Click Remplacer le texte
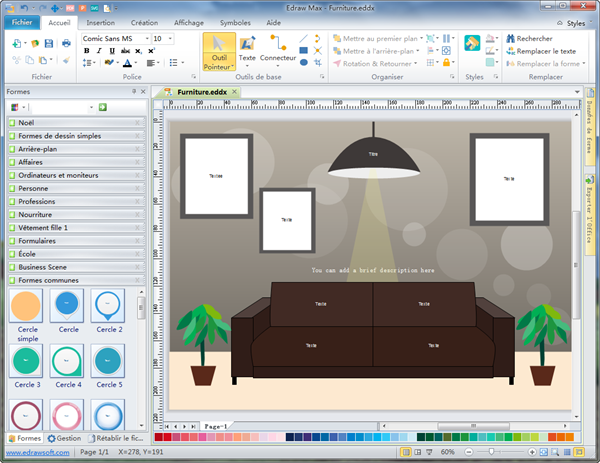Screen dimensions: 600x463 (x=546, y=51)
